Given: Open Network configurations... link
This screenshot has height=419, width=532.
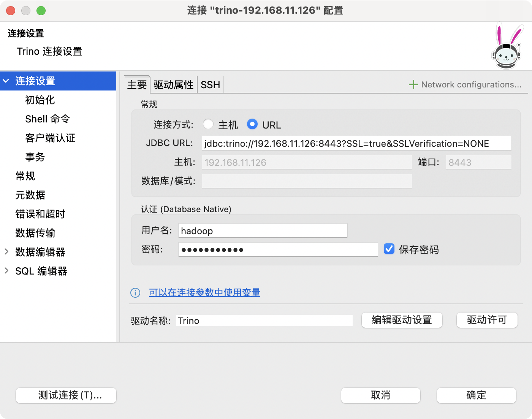Looking at the screenshot, I should pyautogui.click(x=471, y=84).
